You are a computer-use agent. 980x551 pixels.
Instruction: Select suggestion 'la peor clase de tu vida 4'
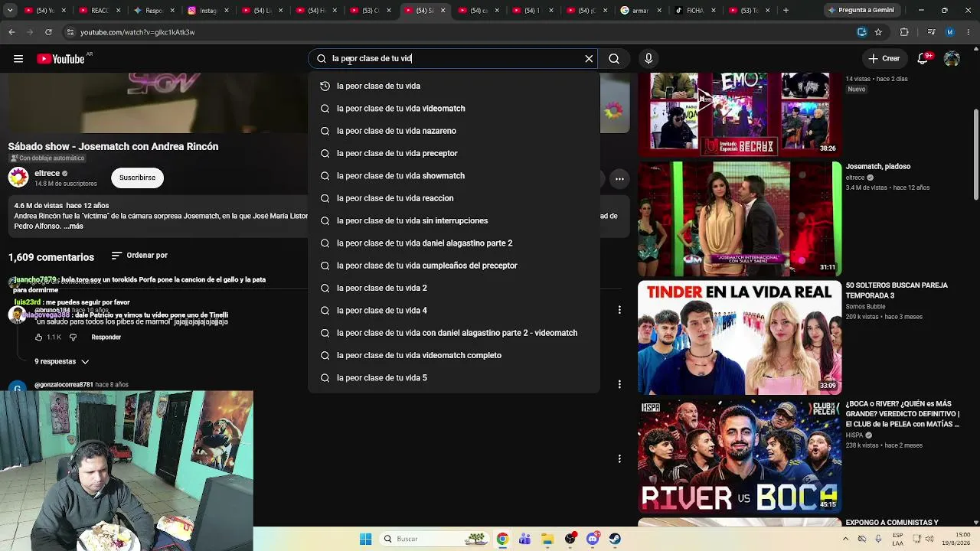(x=454, y=311)
